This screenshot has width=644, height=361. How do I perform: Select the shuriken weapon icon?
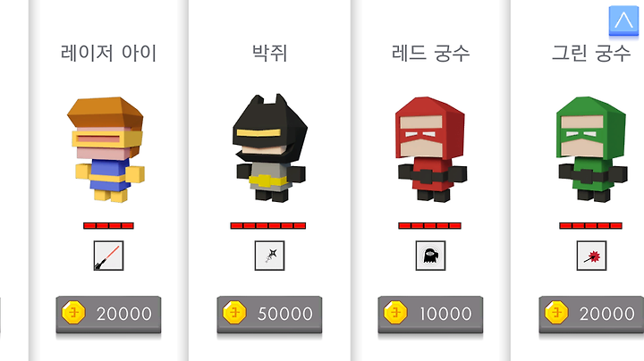click(x=269, y=256)
